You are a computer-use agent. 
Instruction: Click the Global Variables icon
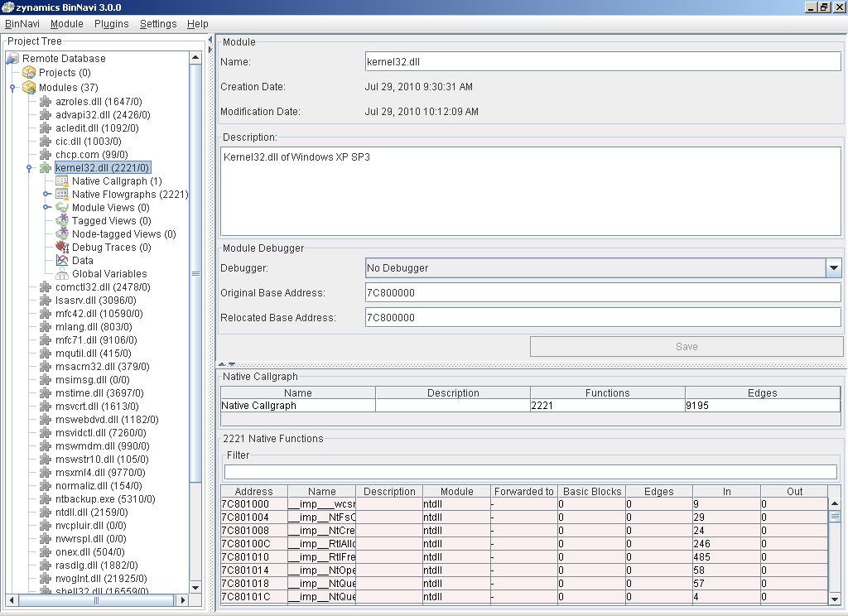(x=62, y=273)
